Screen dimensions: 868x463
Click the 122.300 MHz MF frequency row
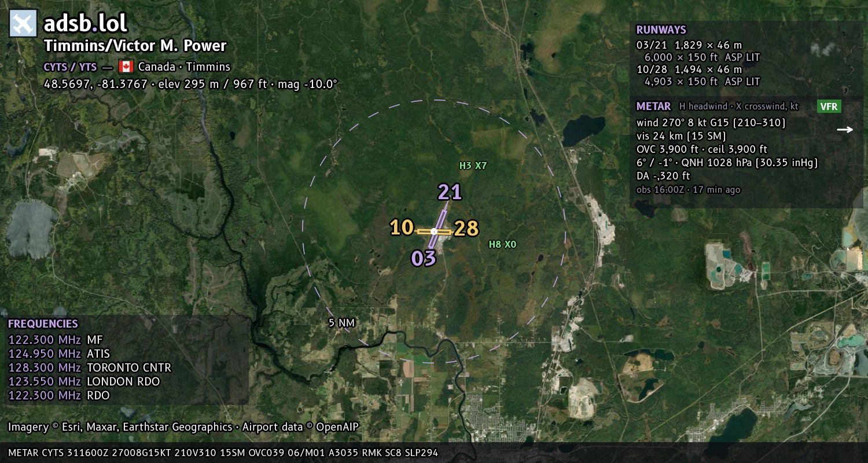click(x=55, y=340)
